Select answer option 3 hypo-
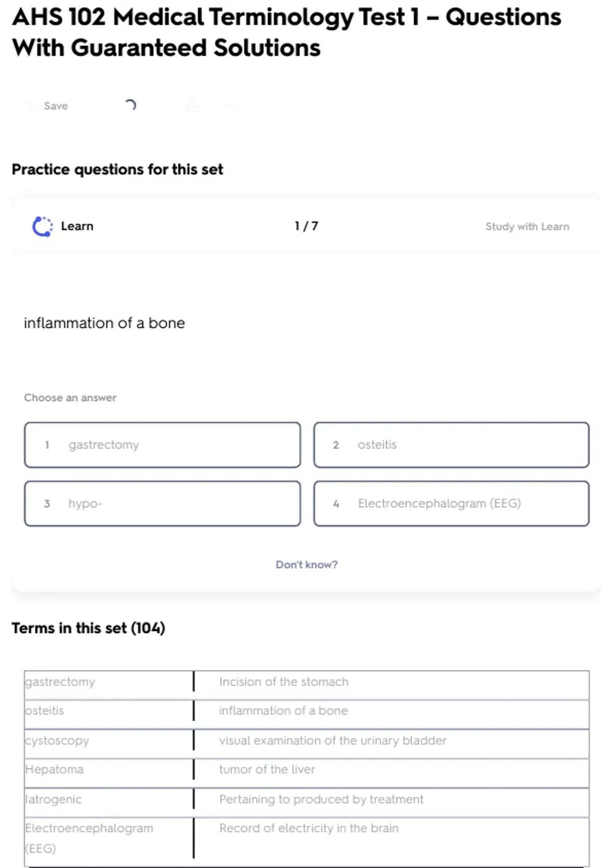Viewport: 613px width, 868px height. click(162, 503)
